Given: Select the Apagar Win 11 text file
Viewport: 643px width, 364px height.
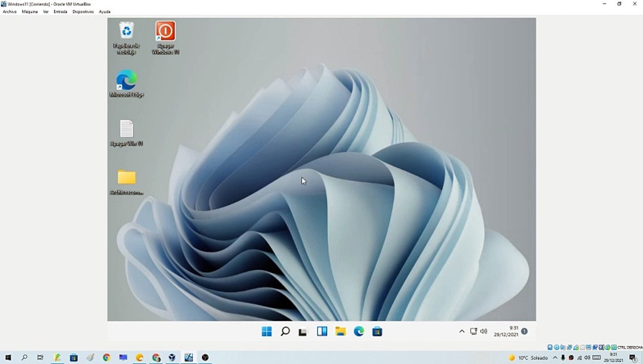Looking at the screenshot, I should (x=126, y=133).
